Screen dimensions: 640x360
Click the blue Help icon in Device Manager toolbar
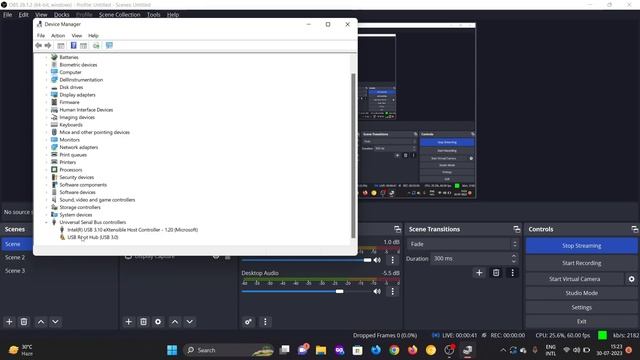pyautogui.click(x=73, y=45)
